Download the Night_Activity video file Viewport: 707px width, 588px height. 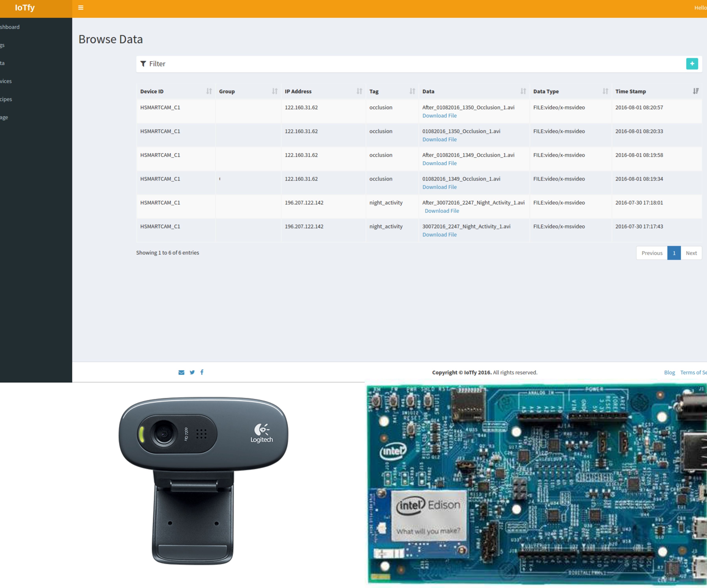(x=442, y=211)
